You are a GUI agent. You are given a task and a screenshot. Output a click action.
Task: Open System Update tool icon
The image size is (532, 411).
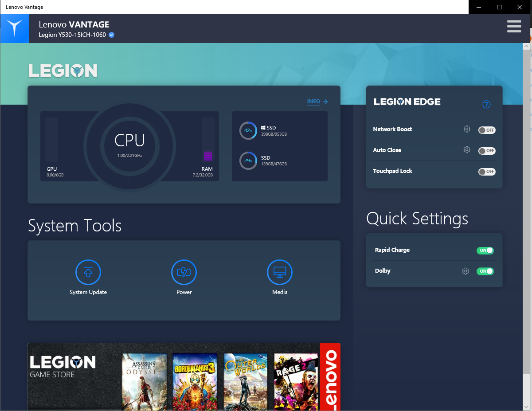coord(88,272)
